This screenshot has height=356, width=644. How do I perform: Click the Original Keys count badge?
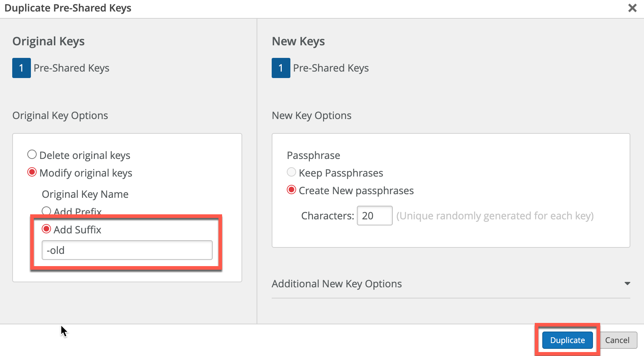(22, 68)
